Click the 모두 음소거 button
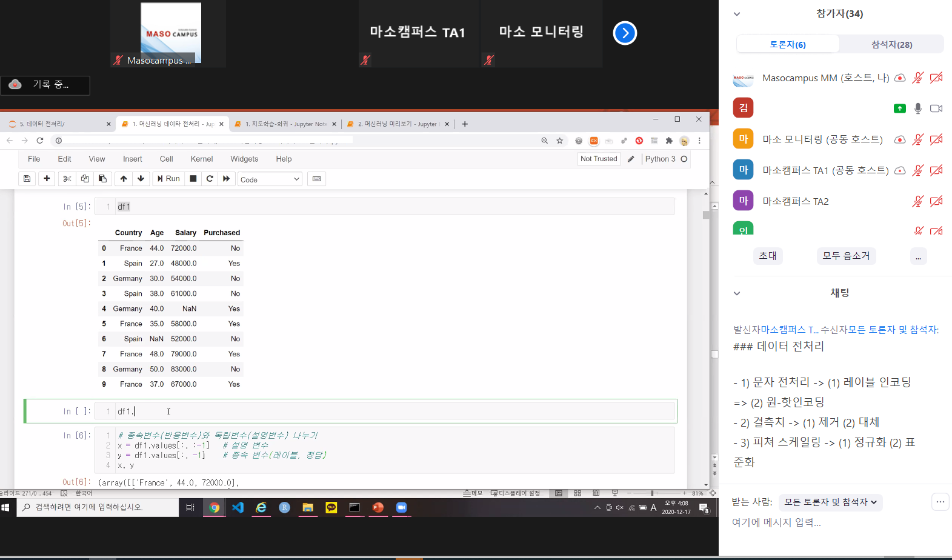Viewport: 952px width, 560px height. coord(846,256)
